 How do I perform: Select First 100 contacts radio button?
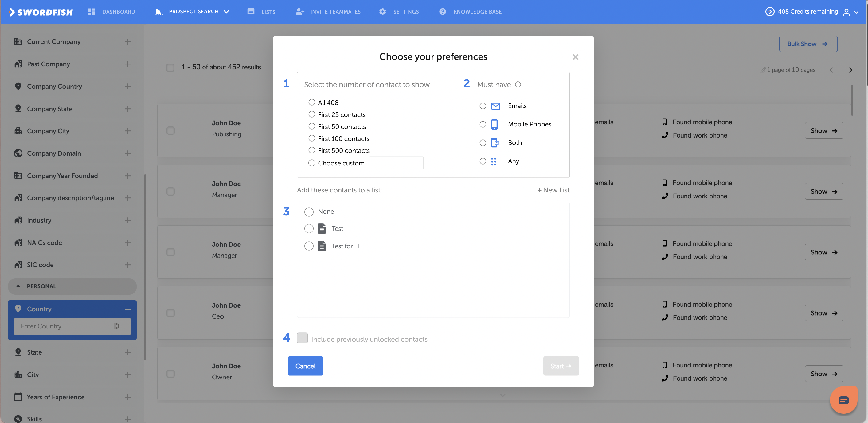tap(312, 138)
